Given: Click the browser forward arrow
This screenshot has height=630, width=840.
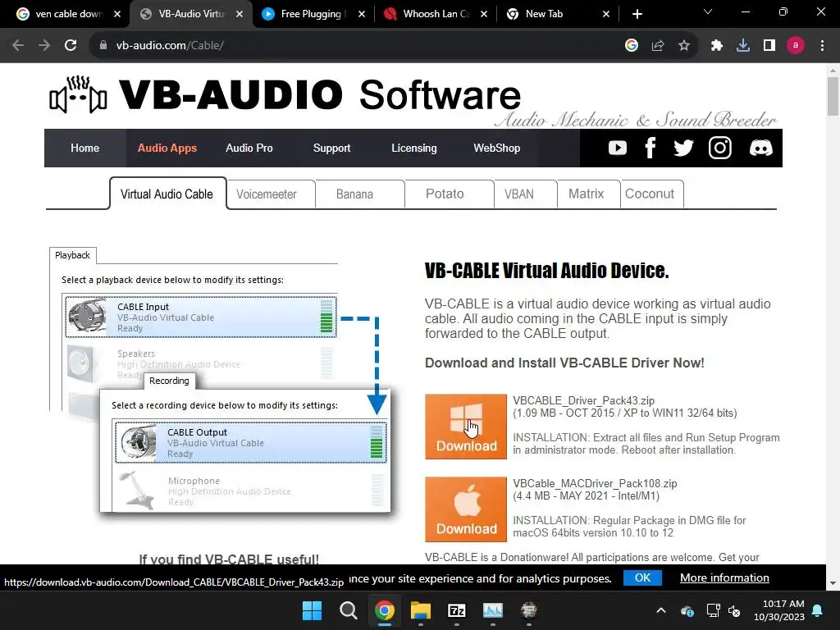Looking at the screenshot, I should [x=44, y=46].
